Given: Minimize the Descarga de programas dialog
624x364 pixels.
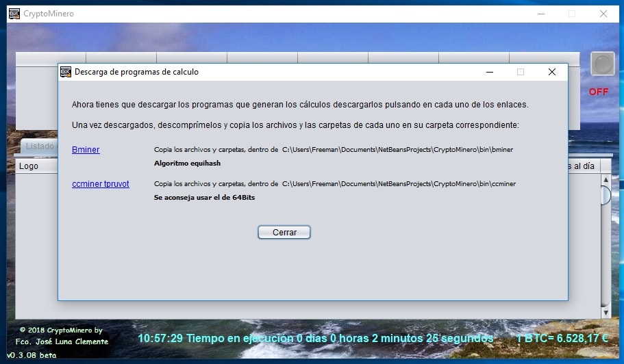Looking at the screenshot, I should pyautogui.click(x=490, y=72).
